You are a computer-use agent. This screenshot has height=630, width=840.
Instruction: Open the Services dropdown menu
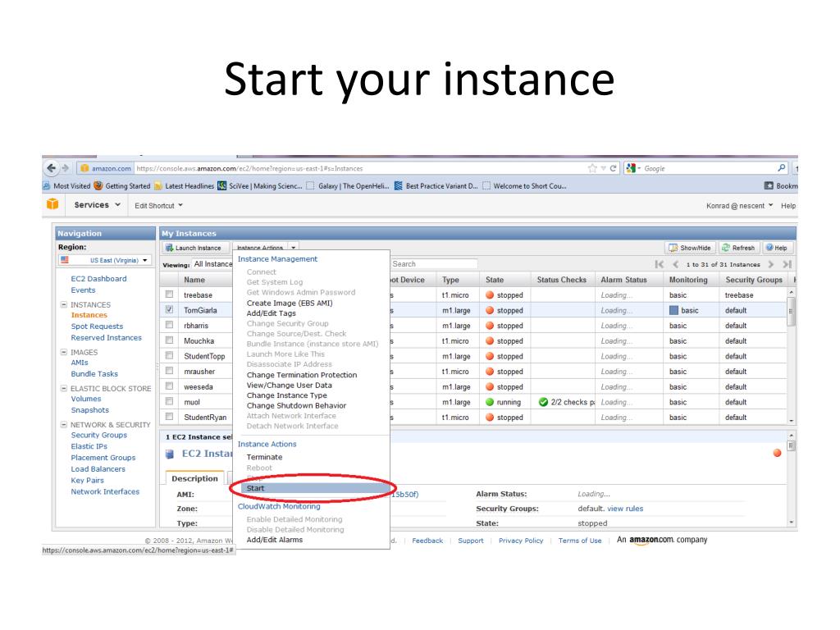tap(97, 204)
